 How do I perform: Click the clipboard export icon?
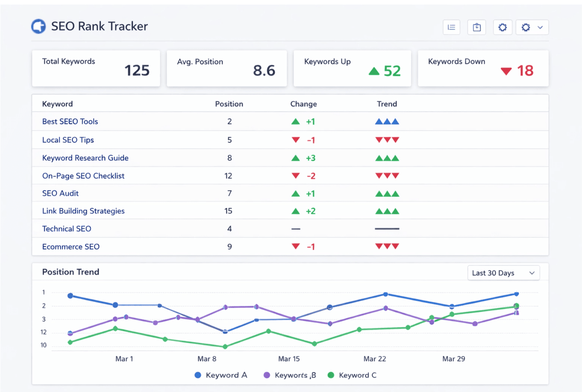[476, 27]
